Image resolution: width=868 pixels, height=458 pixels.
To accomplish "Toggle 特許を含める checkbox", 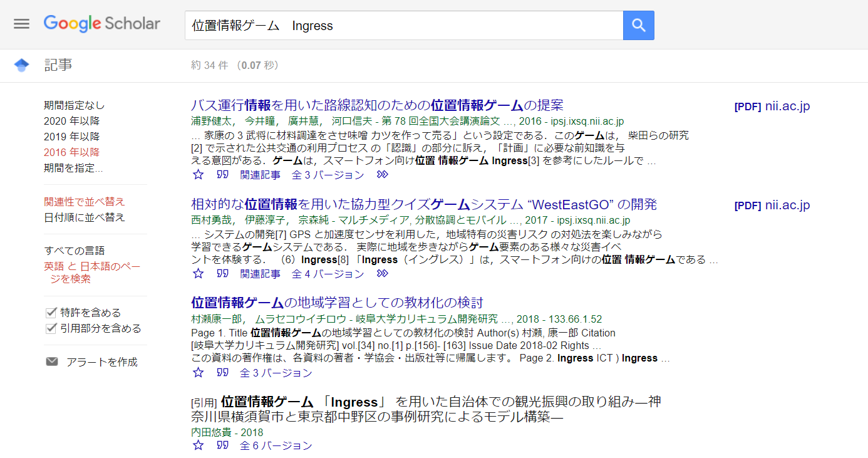I will (51, 313).
